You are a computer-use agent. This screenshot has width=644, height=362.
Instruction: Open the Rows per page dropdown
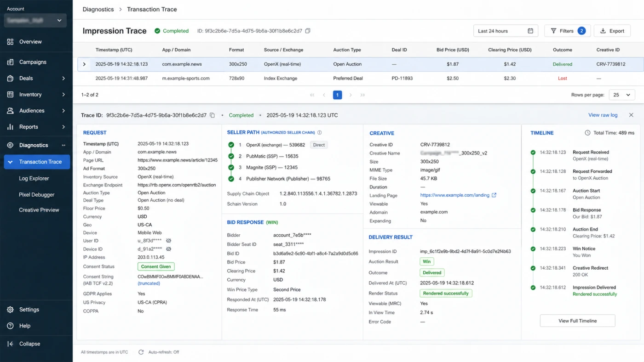pyautogui.click(x=622, y=95)
